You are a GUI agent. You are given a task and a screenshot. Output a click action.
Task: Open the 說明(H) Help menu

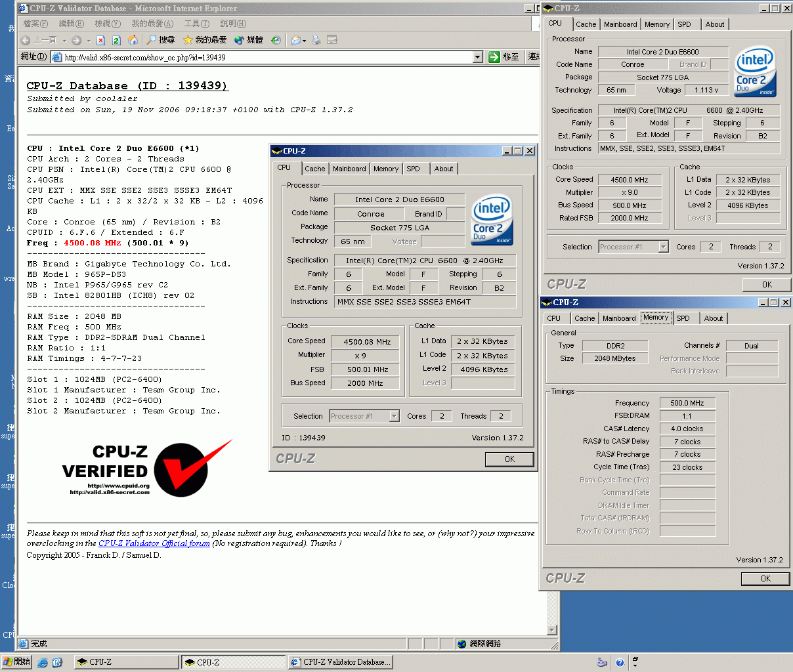tap(233, 24)
